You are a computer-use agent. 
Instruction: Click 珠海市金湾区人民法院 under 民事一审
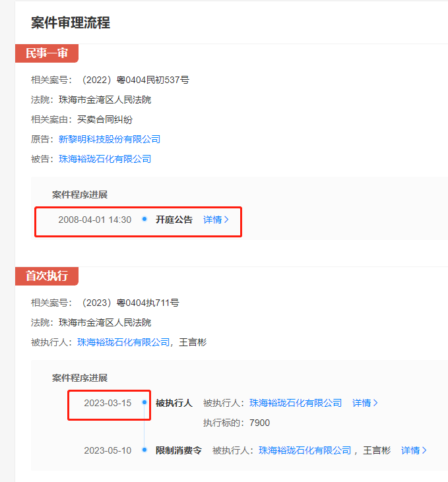point(105,100)
